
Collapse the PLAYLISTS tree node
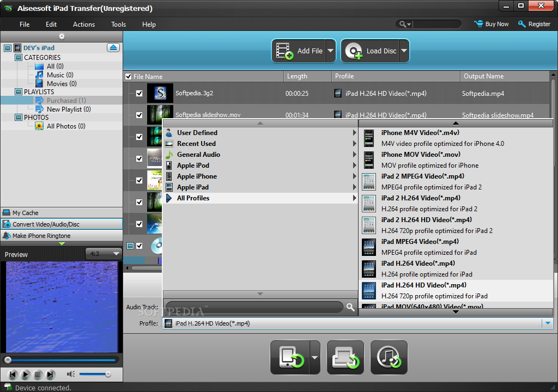click(x=19, y=92)
